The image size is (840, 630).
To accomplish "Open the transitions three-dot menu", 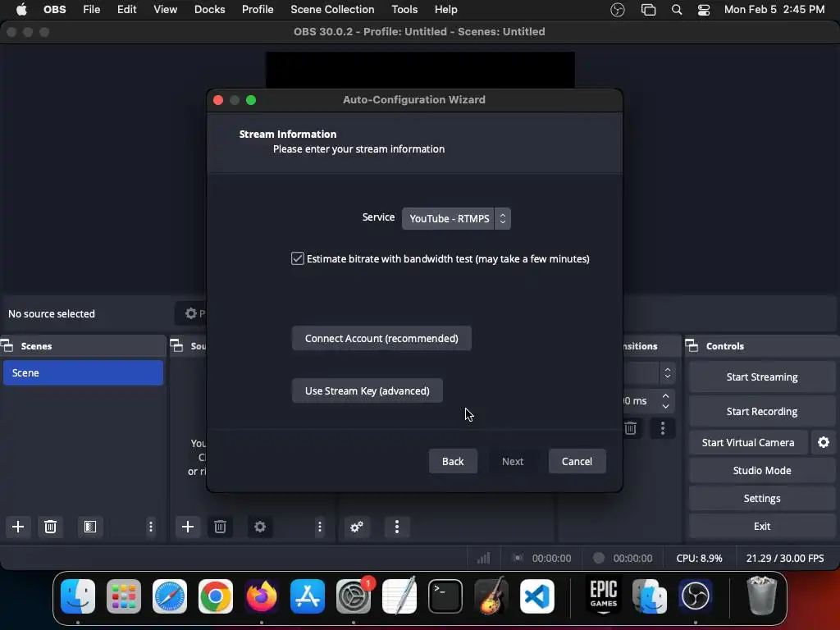I will pyautogui.click(x=663, y=428).
